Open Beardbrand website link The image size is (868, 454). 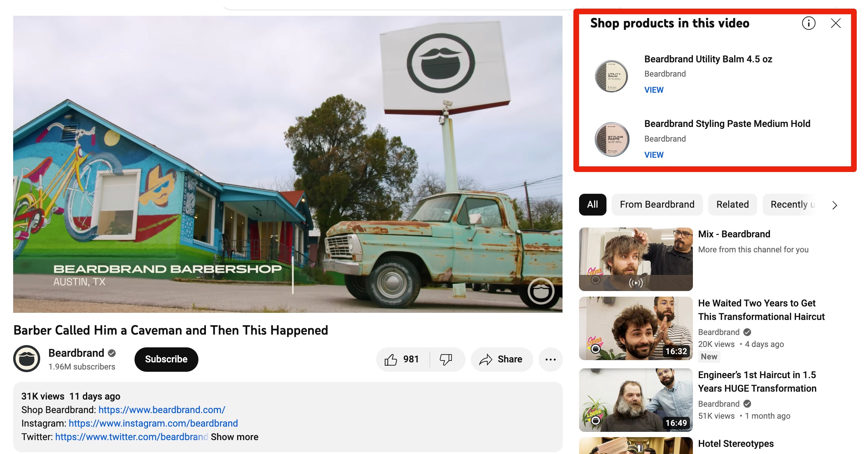tap(161, 409)
